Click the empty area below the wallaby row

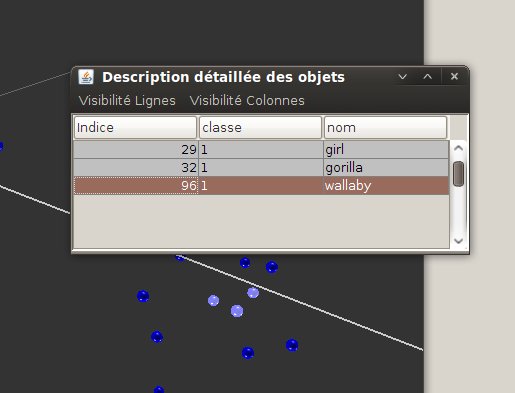261,221
